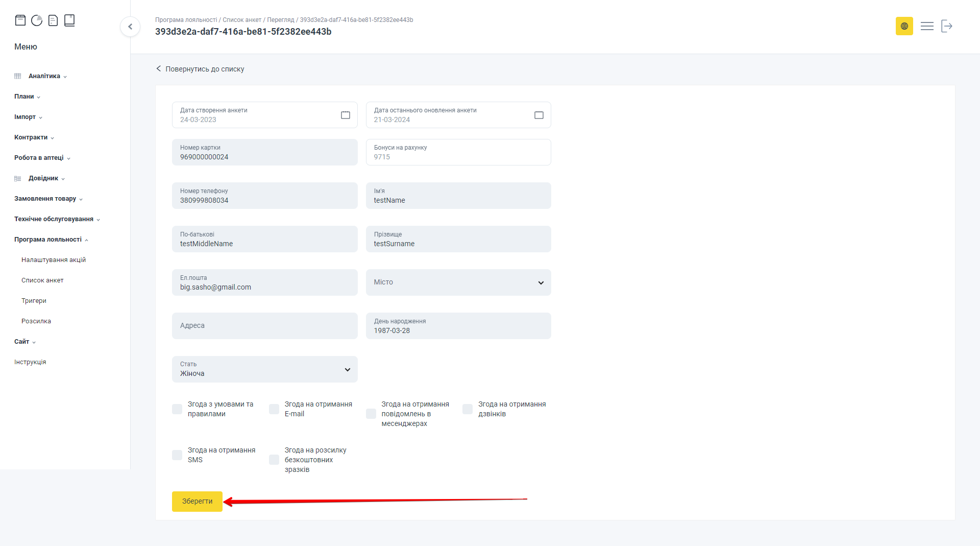
Task: Open calendar icon in profile creation date field
Action: coord(346,115)
